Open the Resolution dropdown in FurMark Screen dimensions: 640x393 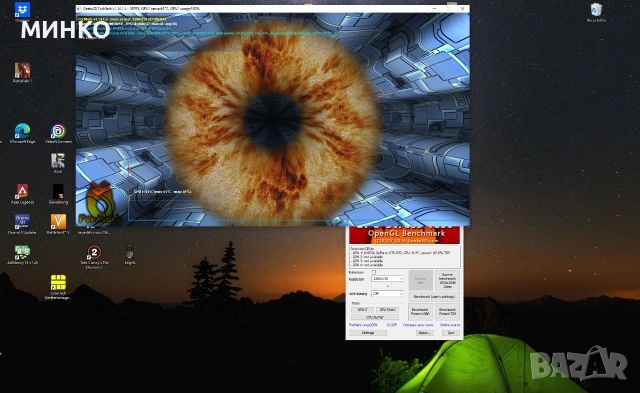pyautogui.click(x=388, y=279)
